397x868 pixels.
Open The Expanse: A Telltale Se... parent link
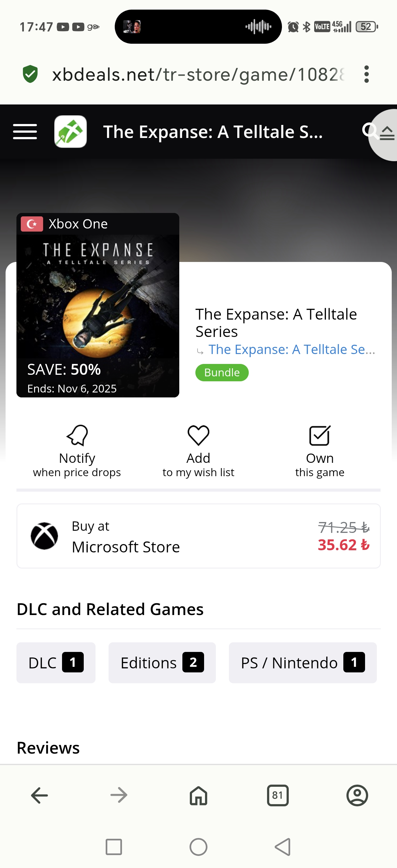click(x=292, y=349)
